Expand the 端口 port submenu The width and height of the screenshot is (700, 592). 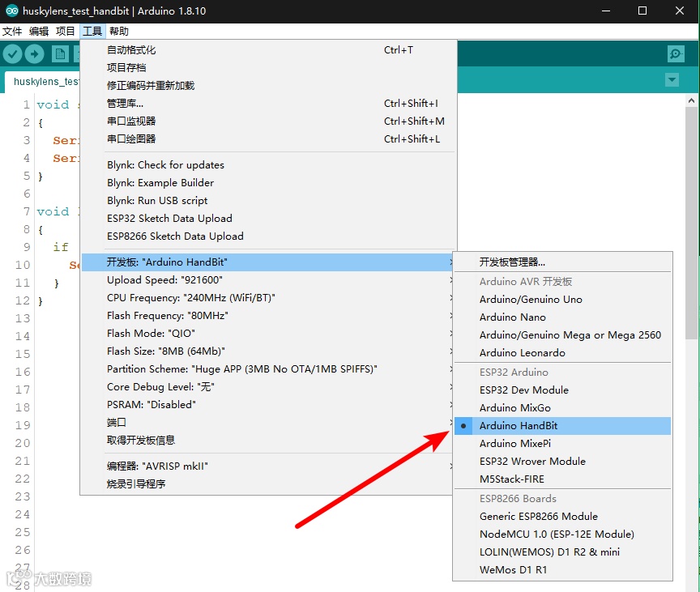click(267, 423)
